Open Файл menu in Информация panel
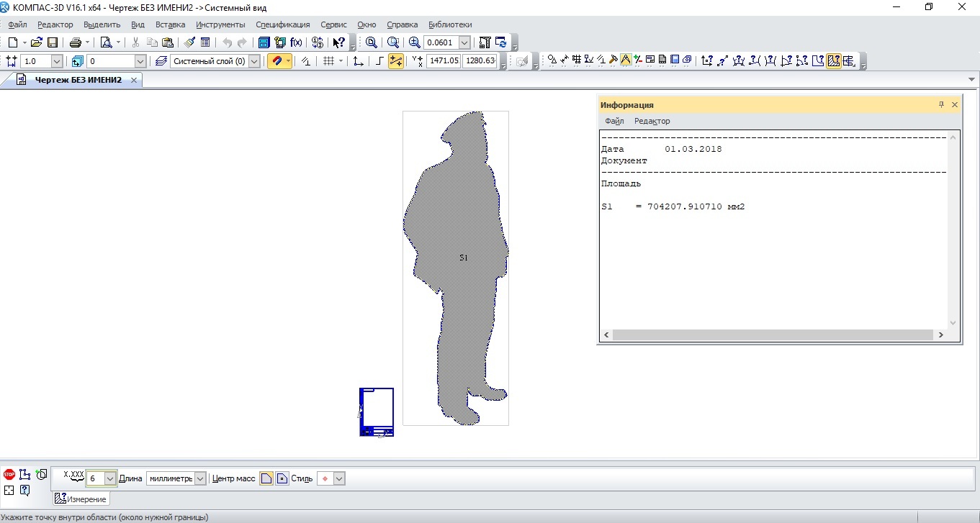This screenshot has width=980, height=523. tap(614, 121)
